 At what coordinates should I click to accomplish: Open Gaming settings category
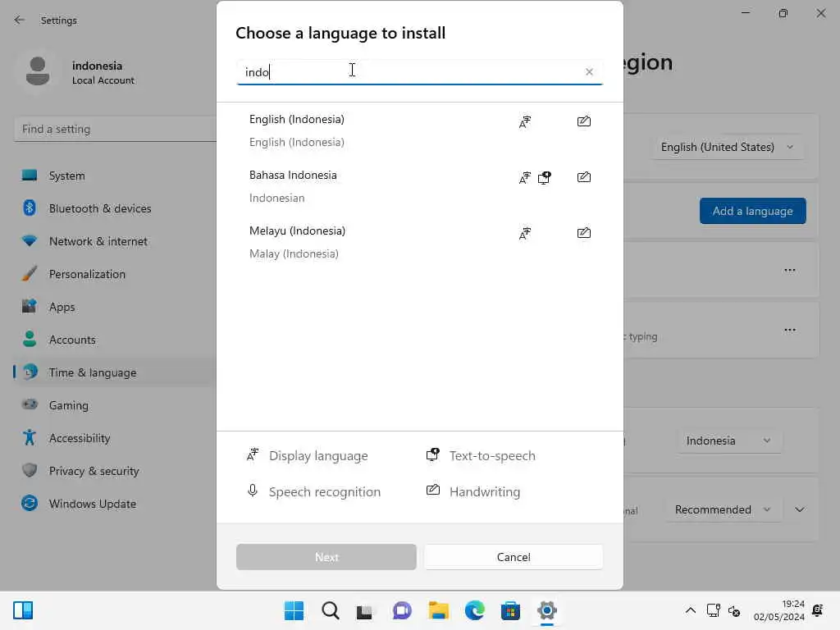coord(115,405)
